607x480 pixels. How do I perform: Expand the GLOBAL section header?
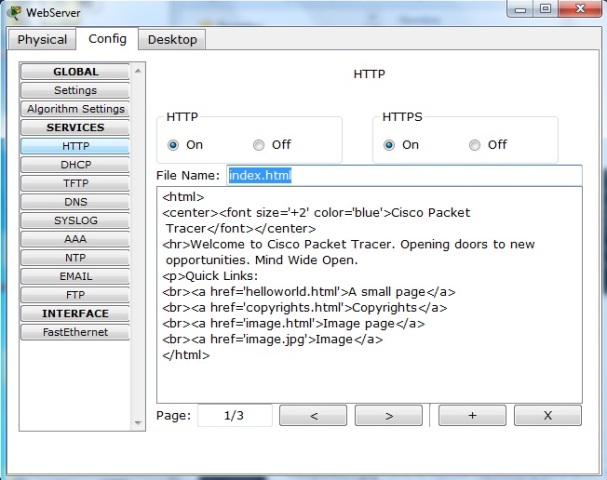click(75, 72)
